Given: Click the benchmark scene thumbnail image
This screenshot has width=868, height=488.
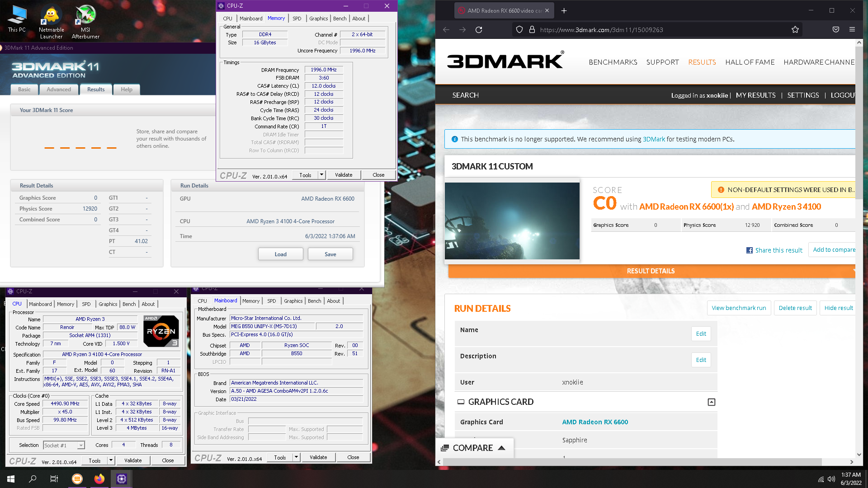Looking at the screenshot, I should [512, 221].
